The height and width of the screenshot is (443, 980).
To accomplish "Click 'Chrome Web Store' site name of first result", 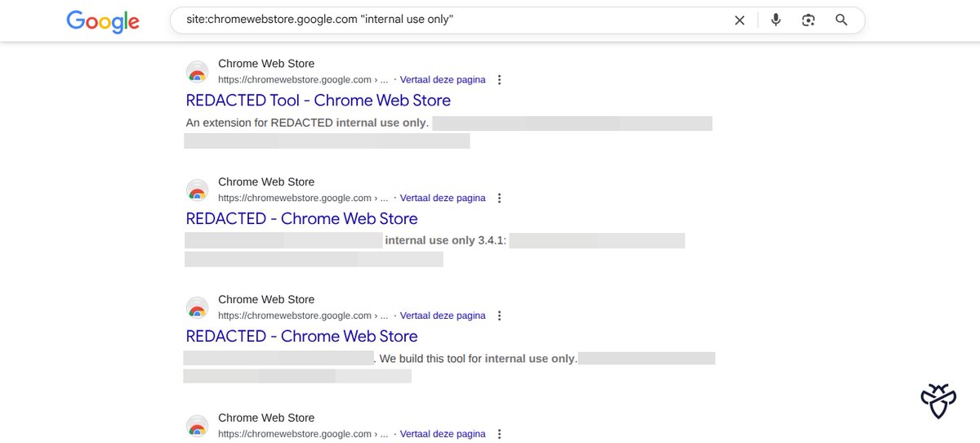I will click(266, 64).
